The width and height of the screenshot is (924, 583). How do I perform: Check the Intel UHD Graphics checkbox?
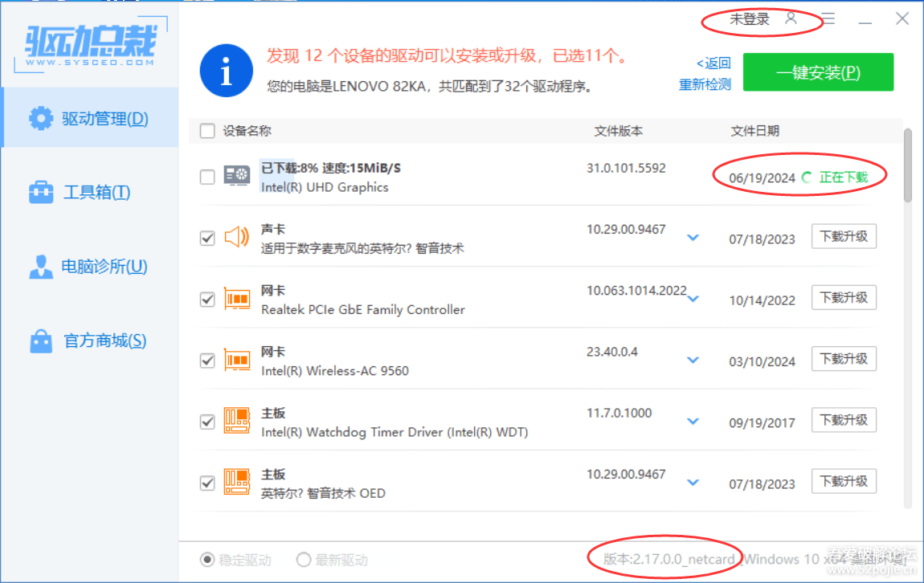(207, 177)
